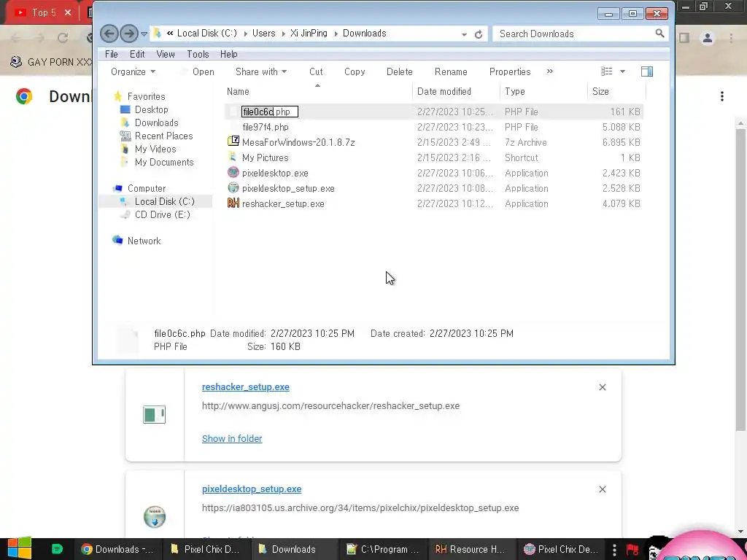Select the MesaForWindows-20.1.8.7z archive icon
This screenshot has width=747, height=560.
coord(233,141)
